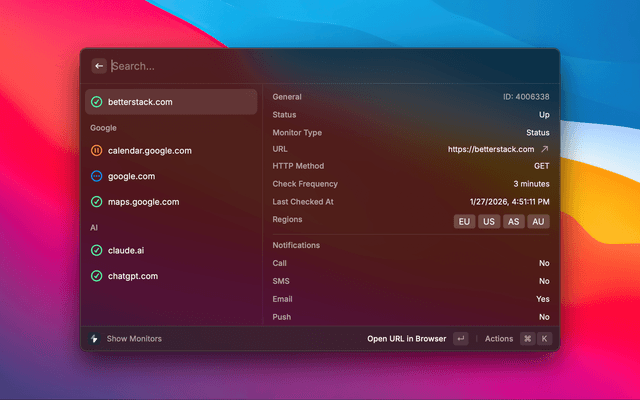
Task: Click the https://betterstack.com URL link
Action: click(491, 149)
